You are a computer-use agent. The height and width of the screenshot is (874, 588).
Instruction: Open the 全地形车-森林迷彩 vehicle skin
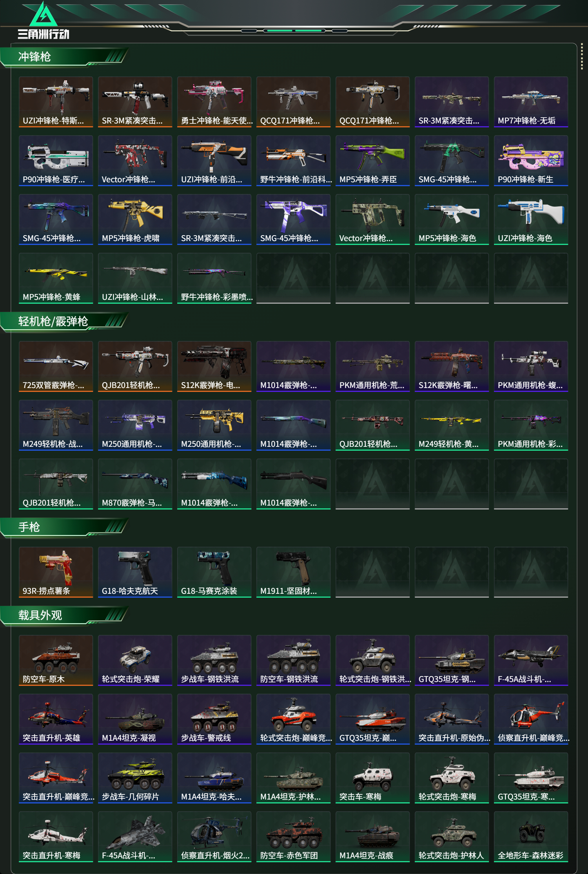click(x=531, y=837)
